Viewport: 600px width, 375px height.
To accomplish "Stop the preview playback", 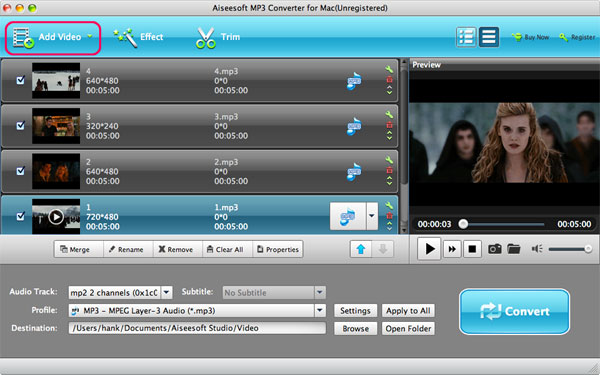I will [472, 249].
